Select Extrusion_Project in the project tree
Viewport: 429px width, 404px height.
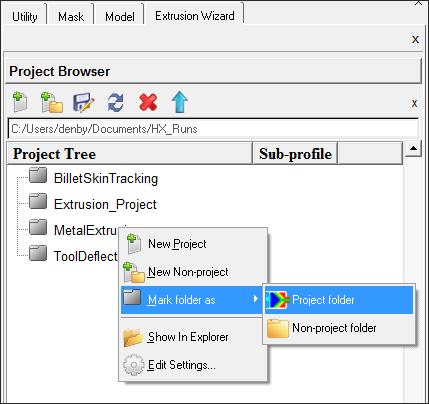[105, 204]
